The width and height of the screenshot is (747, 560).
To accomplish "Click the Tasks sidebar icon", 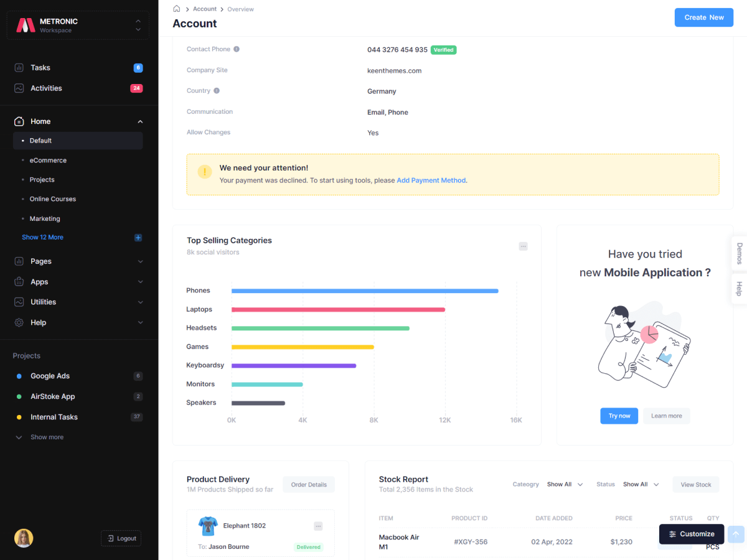I will click(19, 68).
